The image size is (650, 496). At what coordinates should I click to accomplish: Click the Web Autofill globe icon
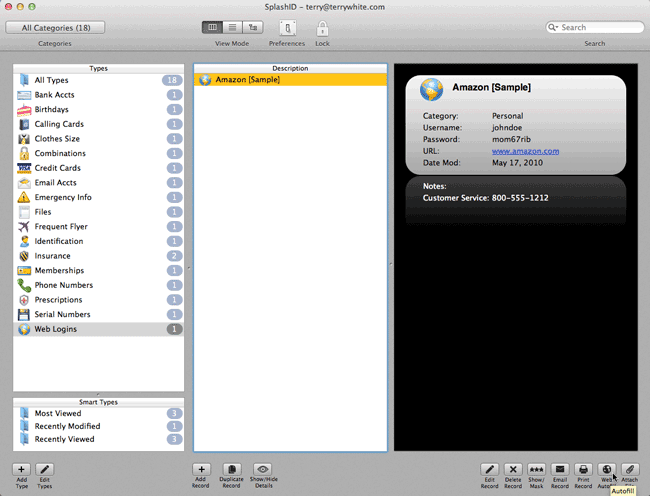coord(606,469)
